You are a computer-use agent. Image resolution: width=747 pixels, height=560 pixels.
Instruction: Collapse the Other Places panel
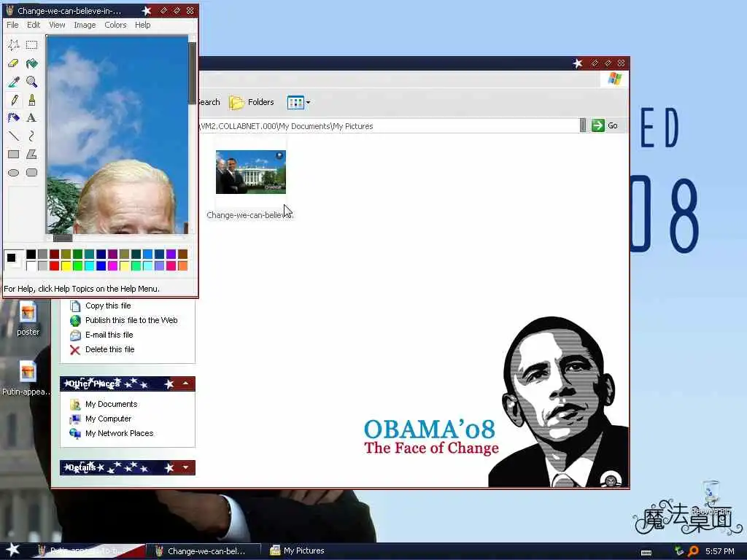[185, 384]
